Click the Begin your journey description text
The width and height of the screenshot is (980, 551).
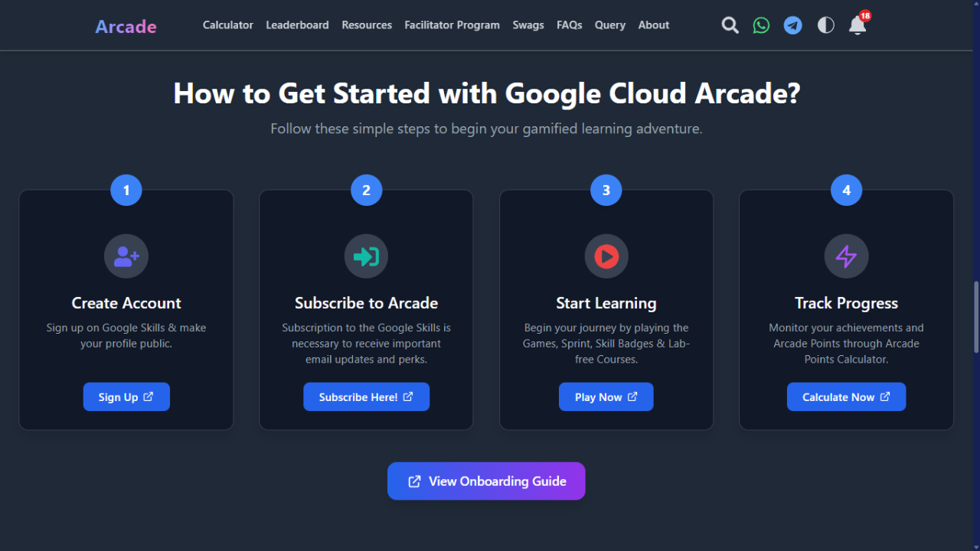(x=606, y=343)
